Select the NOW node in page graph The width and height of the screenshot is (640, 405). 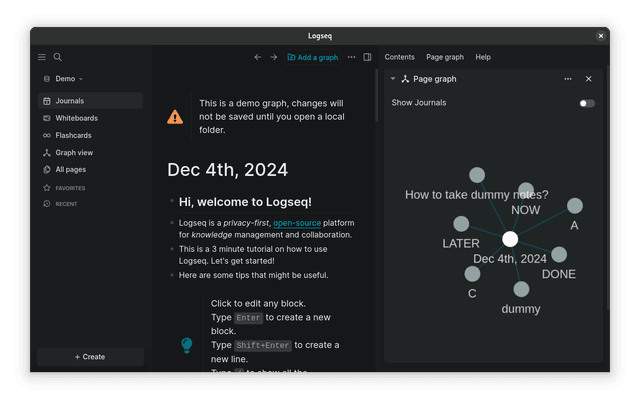(x=526, y=190)
